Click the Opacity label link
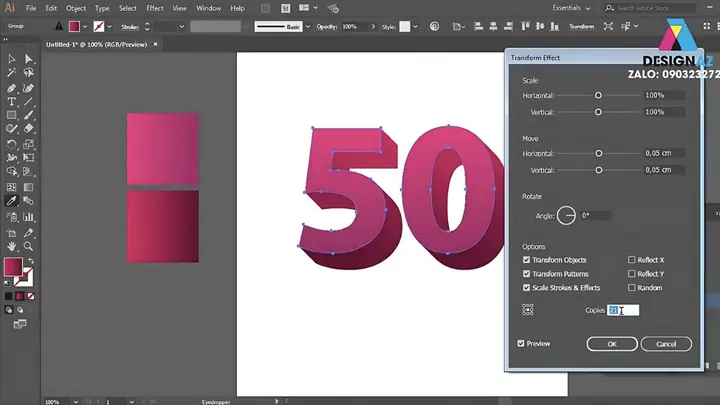720x405 pixels. [x=326, y=27]
